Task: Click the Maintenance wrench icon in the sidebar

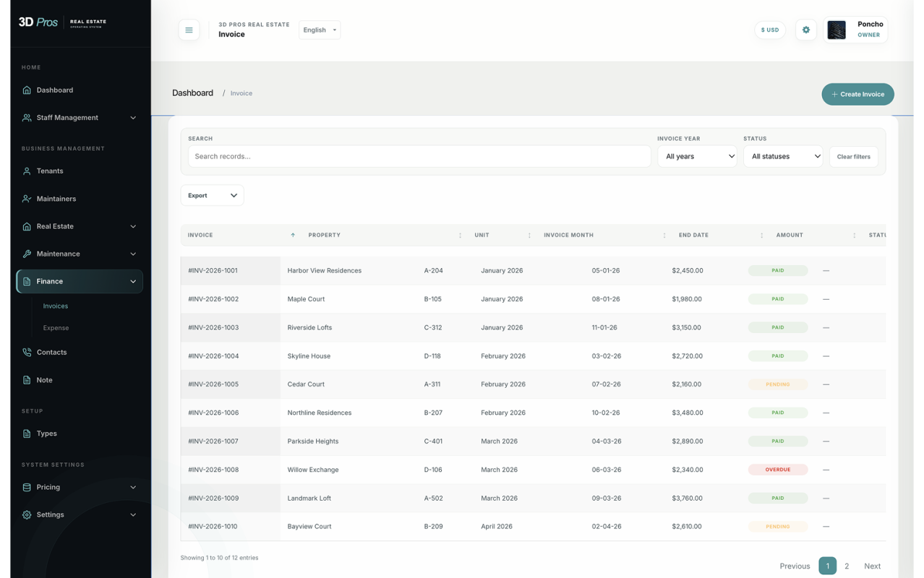Action: tap(27, 254)
